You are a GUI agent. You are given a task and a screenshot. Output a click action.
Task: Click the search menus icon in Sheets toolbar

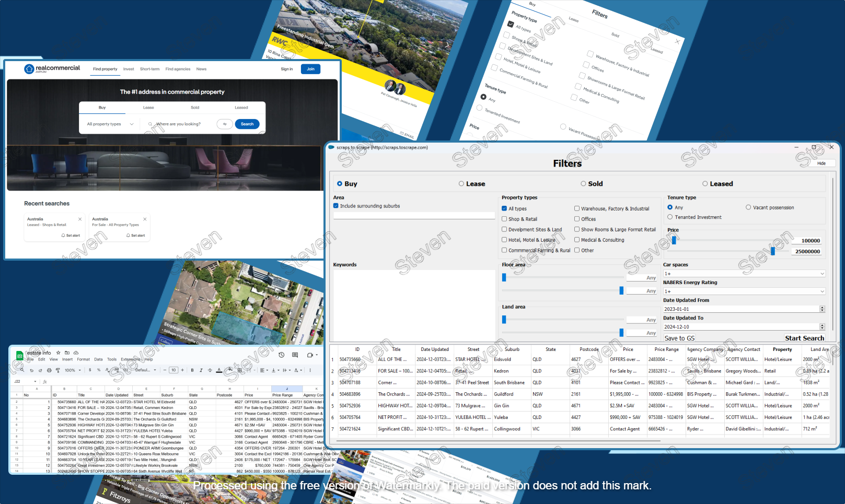(22, 370)
